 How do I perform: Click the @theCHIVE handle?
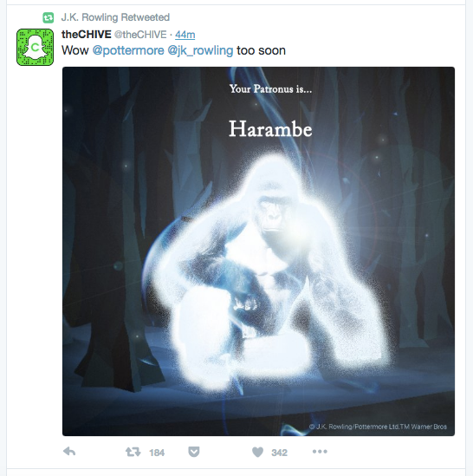click(x=140, y=35)
